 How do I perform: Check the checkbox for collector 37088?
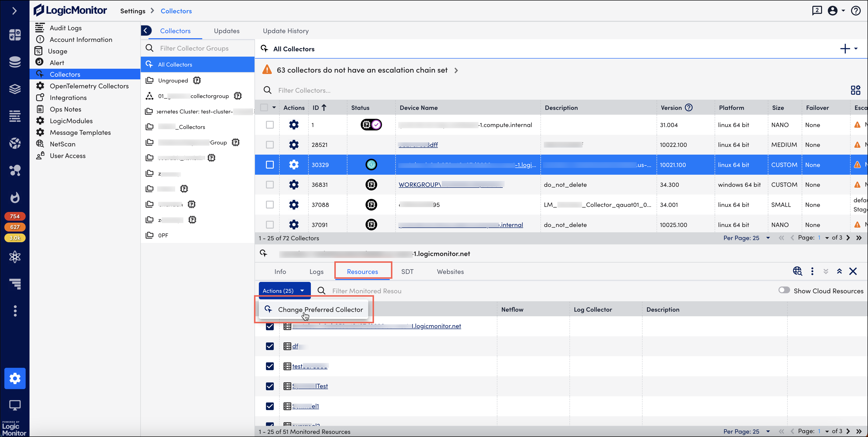coord(269,204)
